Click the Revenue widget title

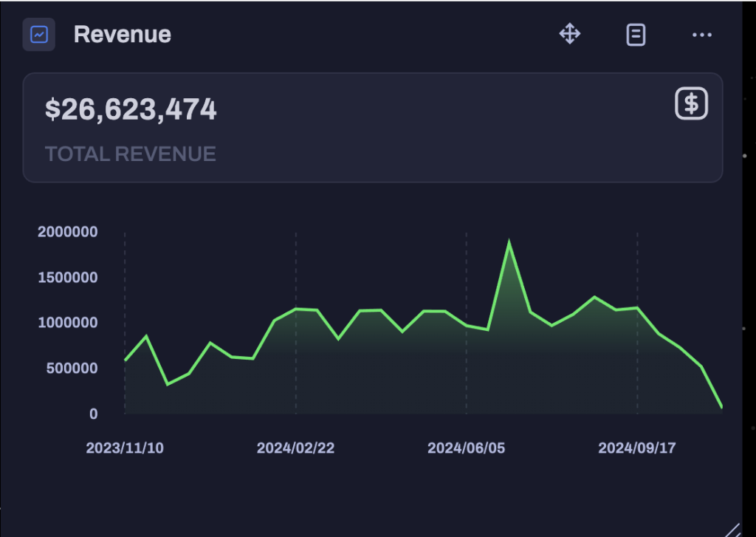[x=123, y=35]
